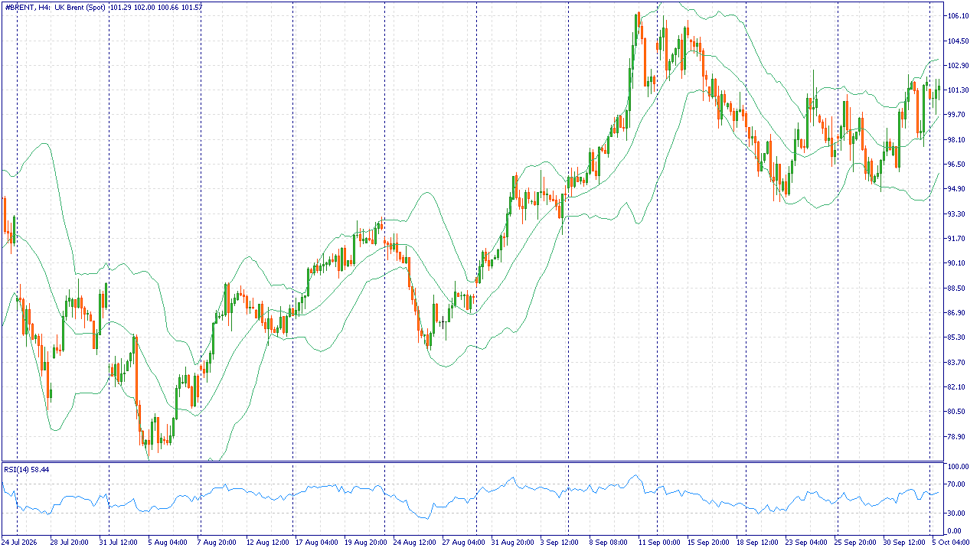This screenshot has width=980, height=551.
Task: Click the 5 Aug 04:00 time axis label
Action: [167, 543]
